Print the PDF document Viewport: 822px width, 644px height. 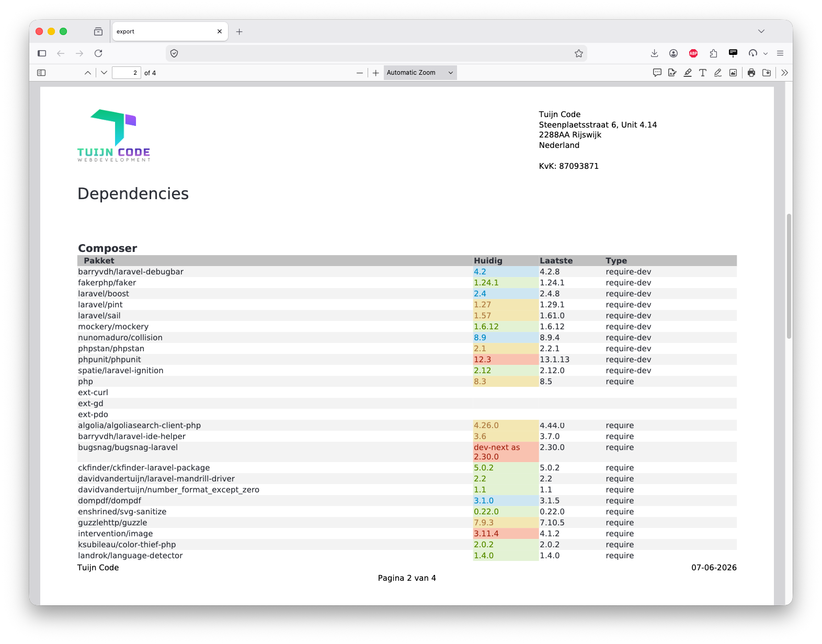tap(751, 73)
